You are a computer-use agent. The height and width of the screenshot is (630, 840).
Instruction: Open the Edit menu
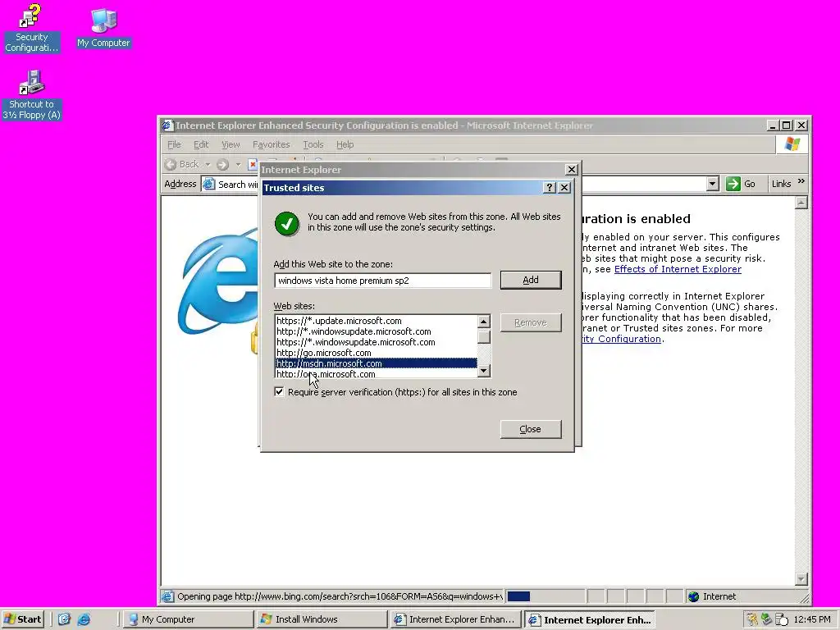(201, 144)
